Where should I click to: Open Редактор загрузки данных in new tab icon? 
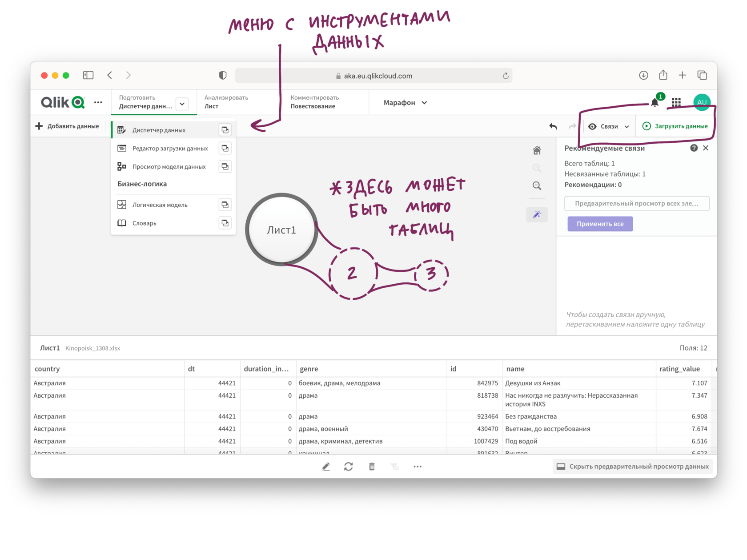225,148
